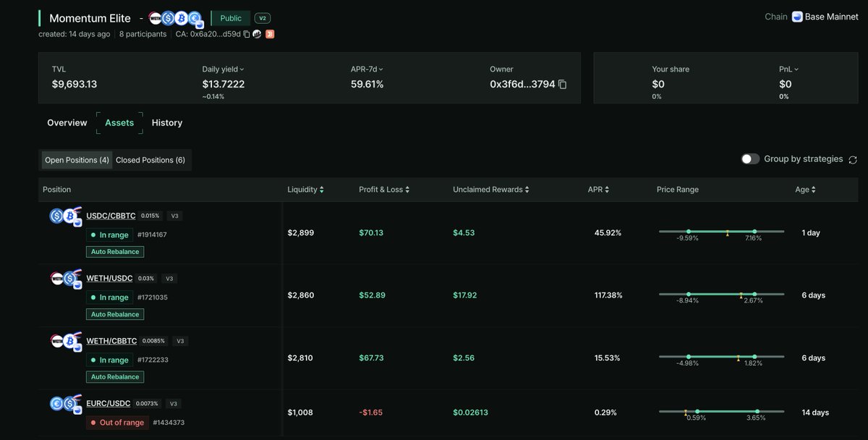Show Open Positions (4) list
The height and width of the screenshot is (440, 868).
pyautogui.click(x=77, y=160)
